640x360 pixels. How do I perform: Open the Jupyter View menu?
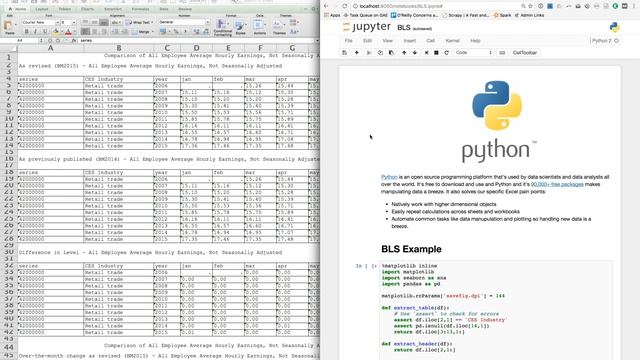387,41
